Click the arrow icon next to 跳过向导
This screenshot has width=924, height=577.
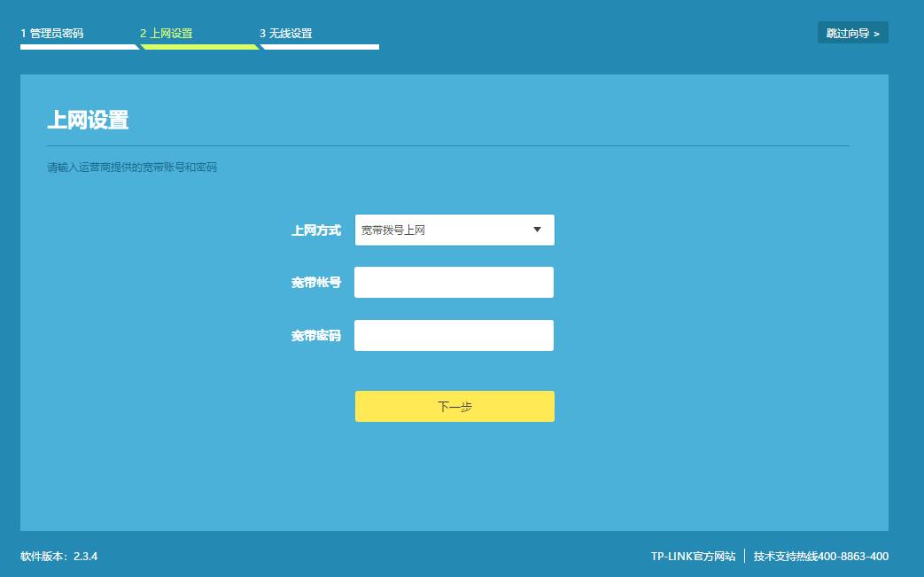(x=876, y=32)
